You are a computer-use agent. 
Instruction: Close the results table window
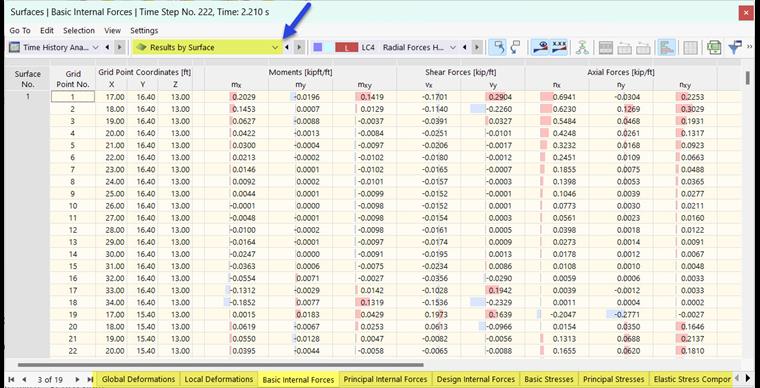coord(746,13)
